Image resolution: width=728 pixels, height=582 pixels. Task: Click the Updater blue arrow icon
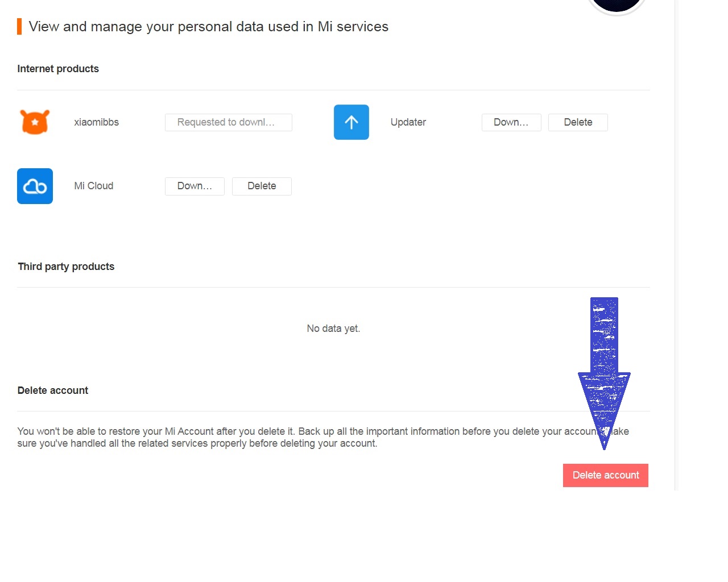pos(351,122)
